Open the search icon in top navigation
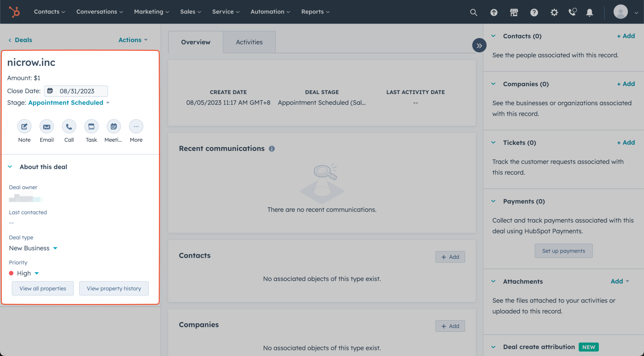Viewport: 644px width, 356px height. [x=474, y=12]
